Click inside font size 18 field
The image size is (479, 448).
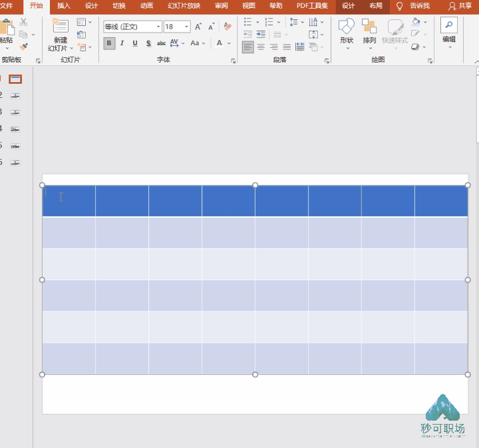coord(174,27)
